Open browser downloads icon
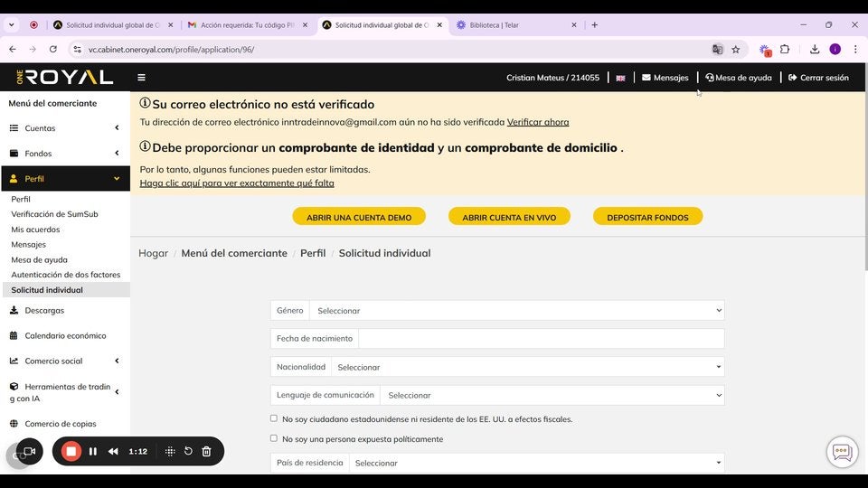 point(815,49)
